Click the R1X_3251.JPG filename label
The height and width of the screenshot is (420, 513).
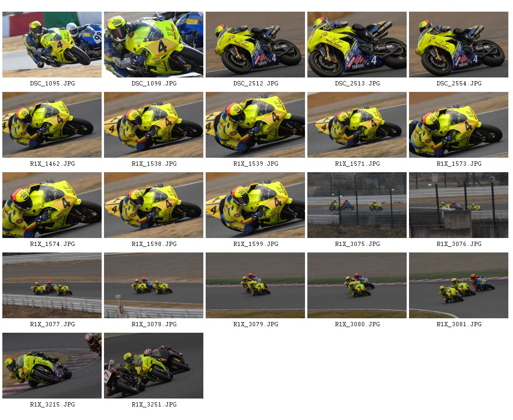(154, 404)
